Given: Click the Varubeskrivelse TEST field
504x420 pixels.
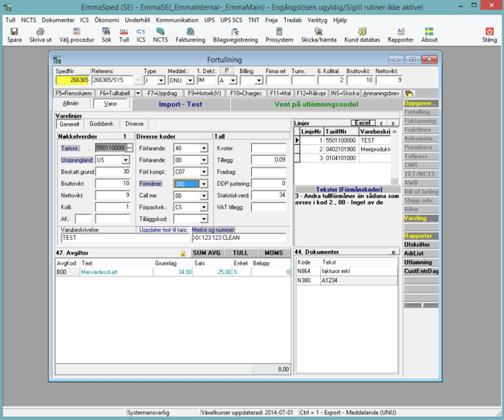Looking at the screenshot, I should (125, 238).
